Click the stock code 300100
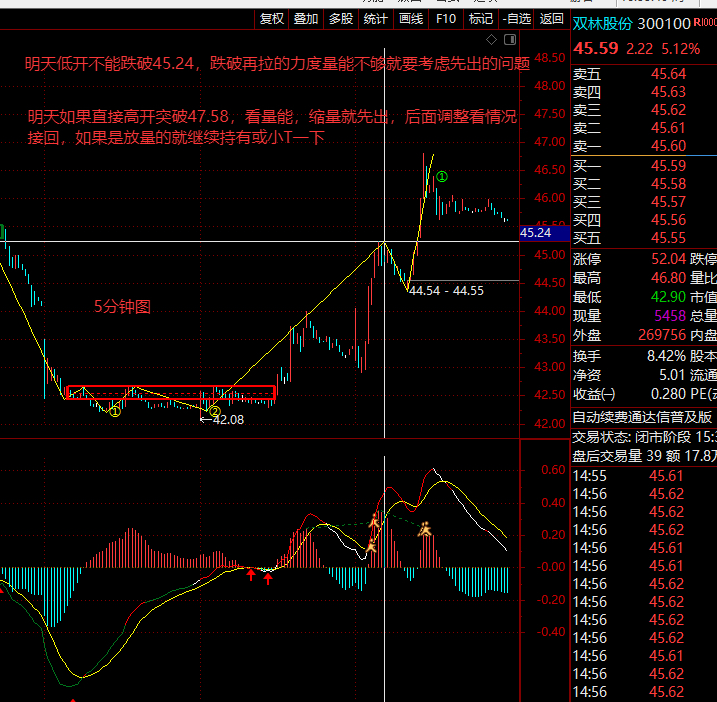Viewport: 717px width, 702px height. point(663,23)
